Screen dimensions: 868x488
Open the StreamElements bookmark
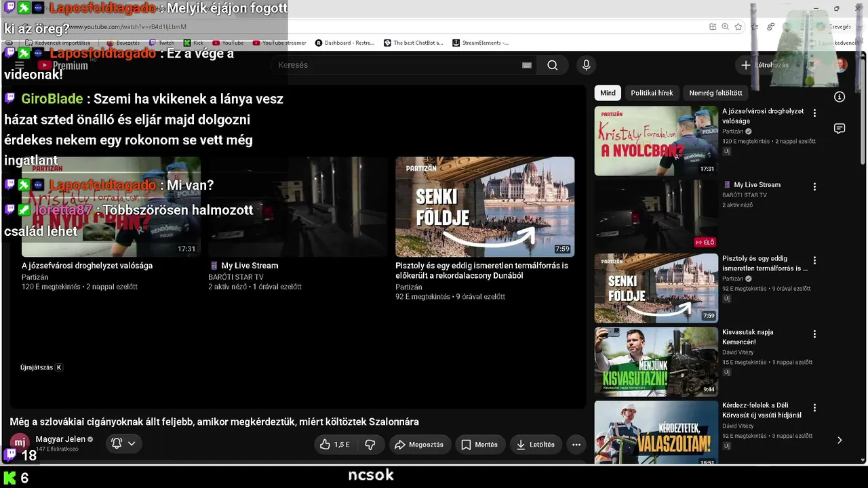point(480,43)
